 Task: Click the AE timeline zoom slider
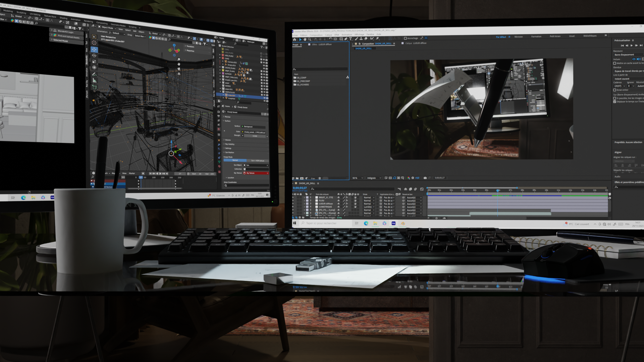[436, 218]
